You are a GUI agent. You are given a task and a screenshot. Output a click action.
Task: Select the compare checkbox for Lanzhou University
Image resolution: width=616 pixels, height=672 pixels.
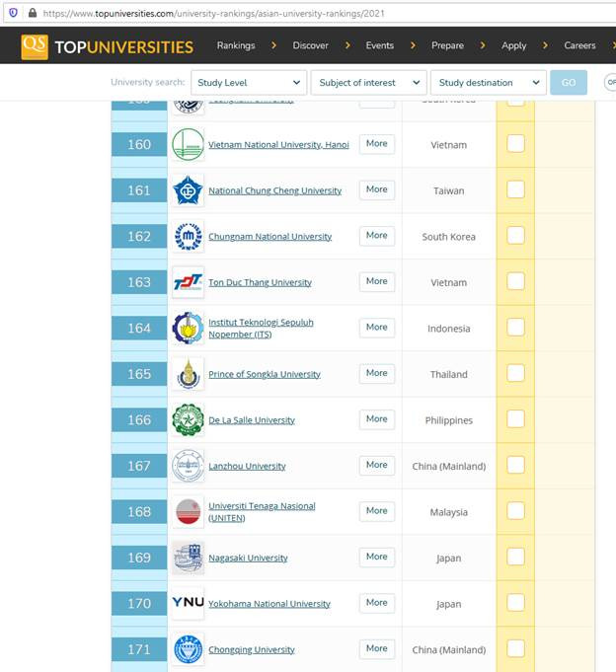(x=515, y=465)
